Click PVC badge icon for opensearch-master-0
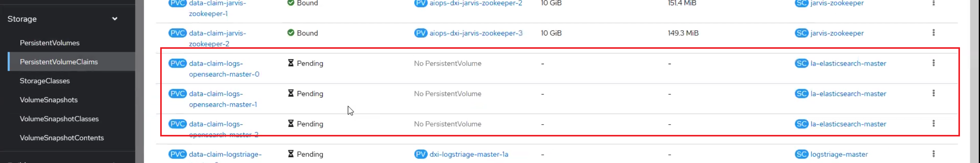Viewport: 980px width, 163px height. point(177,63)
